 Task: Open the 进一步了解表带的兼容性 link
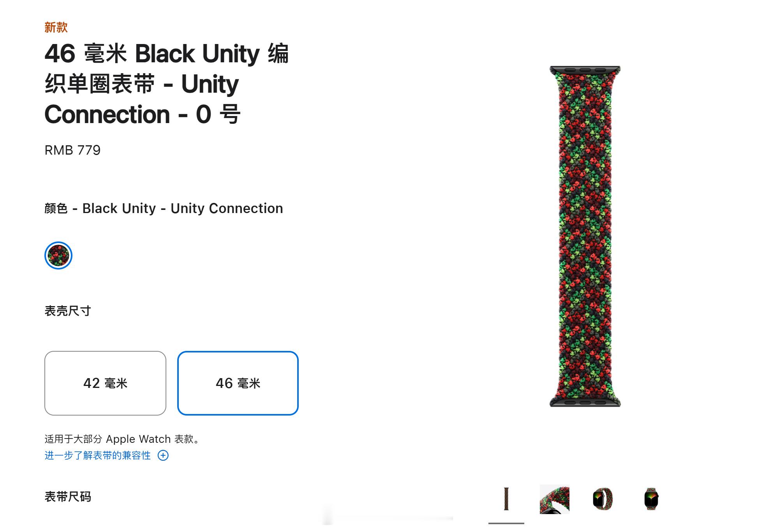tap(98, 455)
